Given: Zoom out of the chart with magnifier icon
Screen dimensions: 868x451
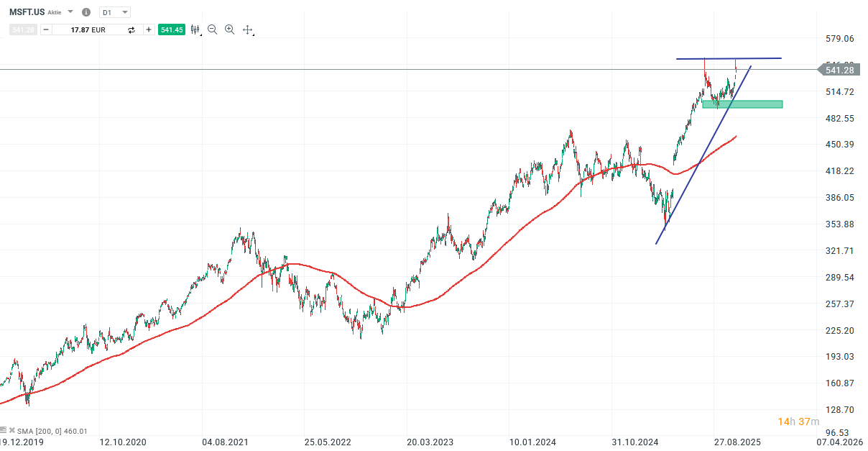Looking at the screenshot, I should coord(212,29).
